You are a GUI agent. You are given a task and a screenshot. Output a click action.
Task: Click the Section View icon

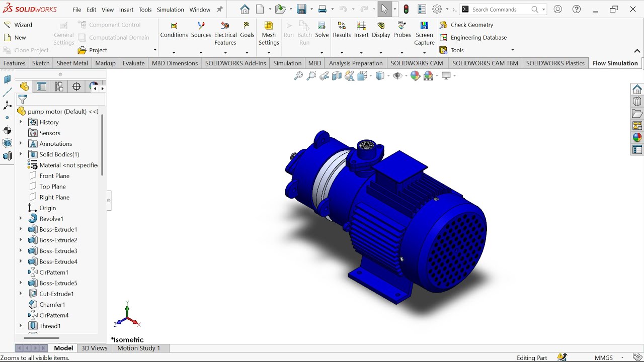click(x=337, y=75)
